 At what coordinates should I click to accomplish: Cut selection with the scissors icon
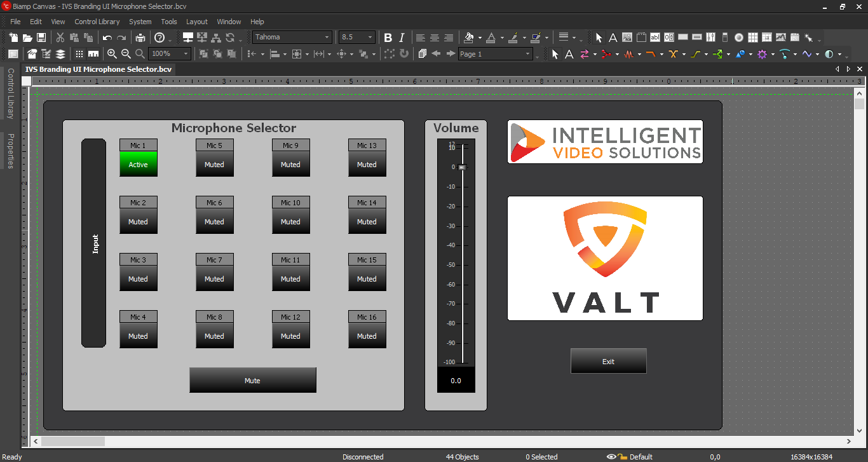(60, 37)
